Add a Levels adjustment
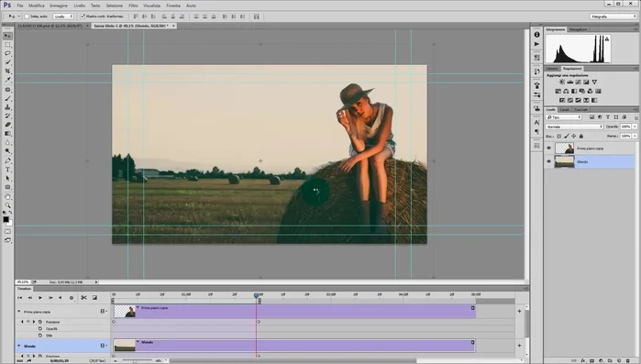Viewport: 641px width, 364px height. 569,83
